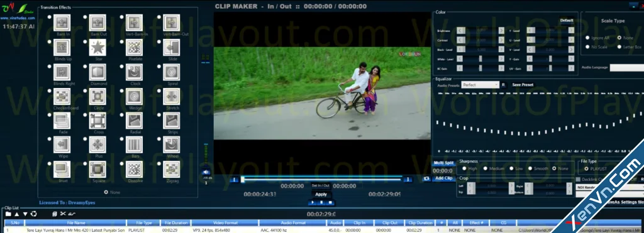
Task: Increase Crop Left value arrow
Action: coord(512,186)
